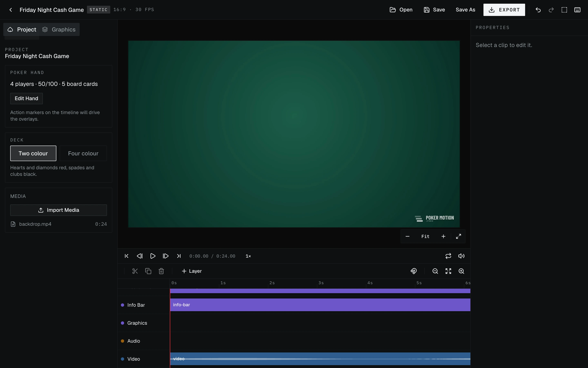
Task: Select the Audio track label
Action: click(x=134, y=341)
